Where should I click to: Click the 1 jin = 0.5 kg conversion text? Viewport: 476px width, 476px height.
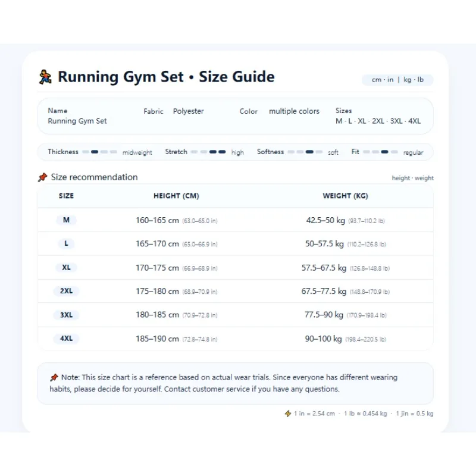coord(415,414)
